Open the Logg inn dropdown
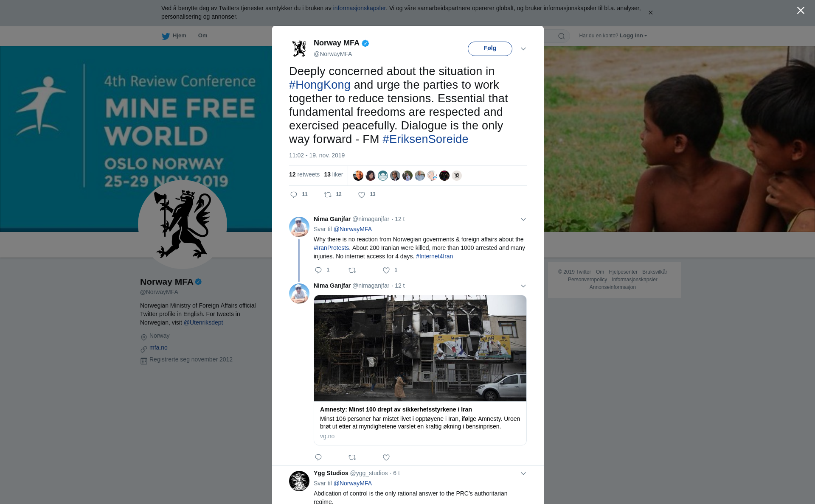Image resolution: width=815 pixels, height=504 pixels. click(x=633, y=36)
